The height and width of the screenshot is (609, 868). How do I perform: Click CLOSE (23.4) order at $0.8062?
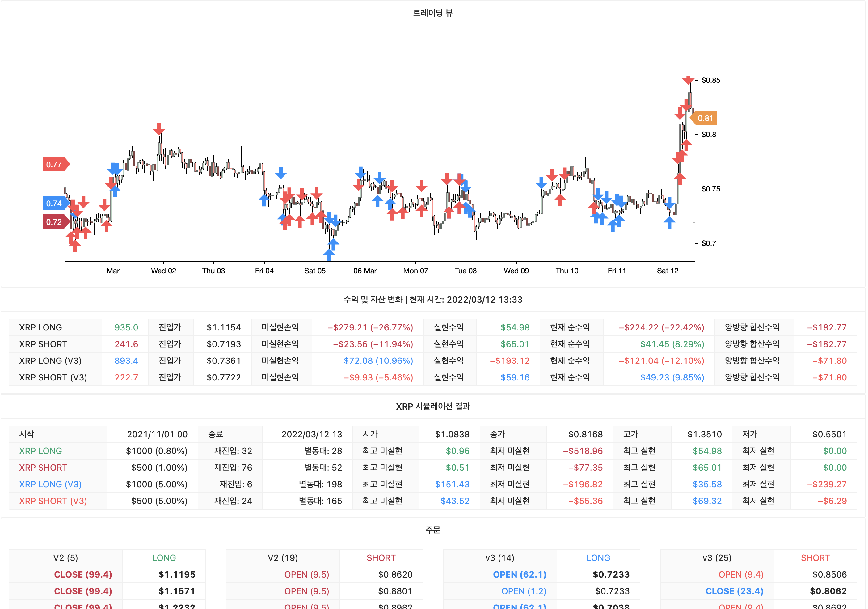coord(734,591)
